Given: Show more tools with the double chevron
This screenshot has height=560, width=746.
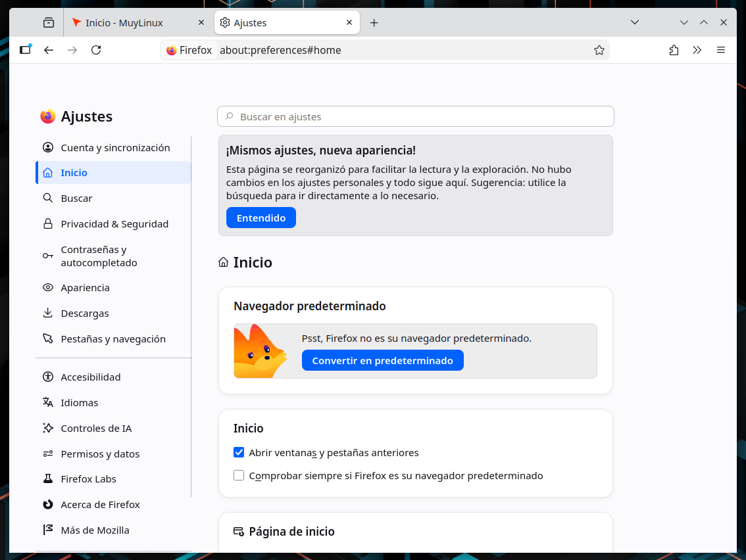Looking at the screenshot, I should (697, 50).
